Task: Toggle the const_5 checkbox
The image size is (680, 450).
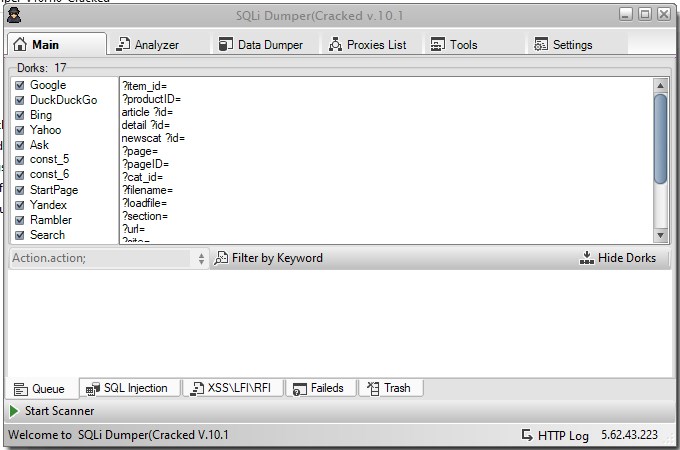Action: pyautogui.click(x=20, y=160)
